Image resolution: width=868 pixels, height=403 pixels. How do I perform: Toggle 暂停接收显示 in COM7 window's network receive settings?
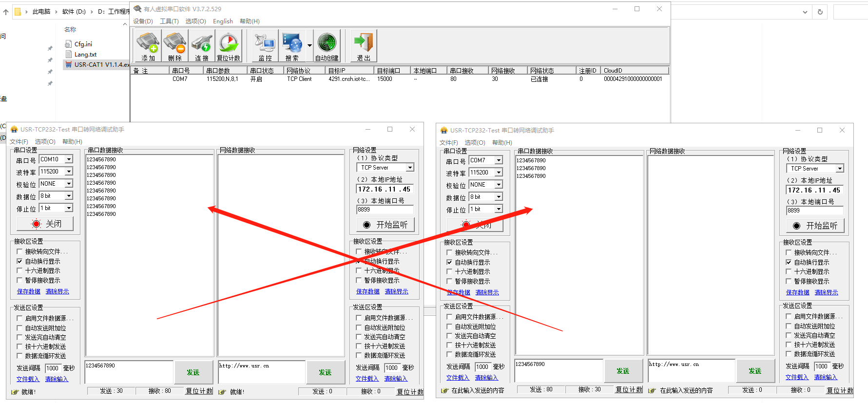[x=789, y=281]
